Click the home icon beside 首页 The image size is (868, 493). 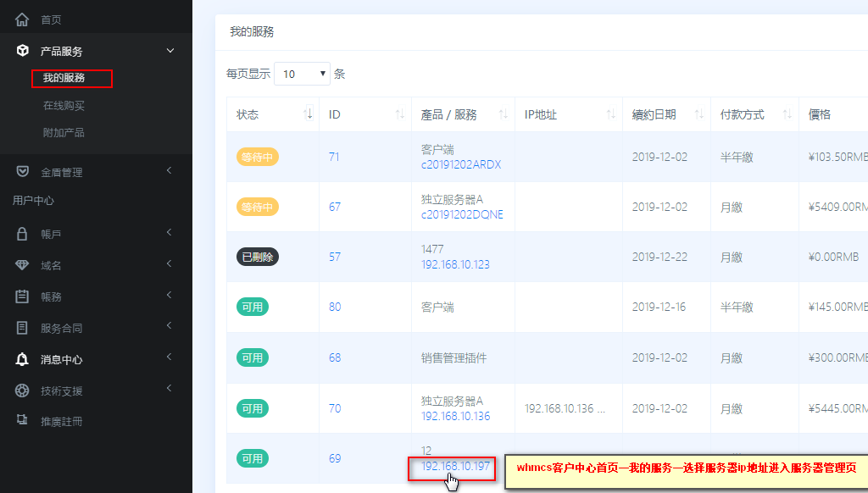[x=22, y=19]
